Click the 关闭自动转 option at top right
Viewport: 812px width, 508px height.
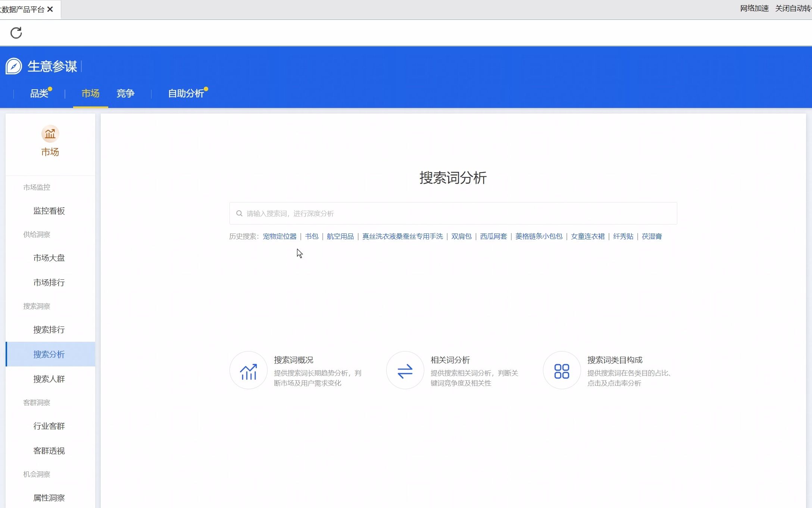pos(793,9)
